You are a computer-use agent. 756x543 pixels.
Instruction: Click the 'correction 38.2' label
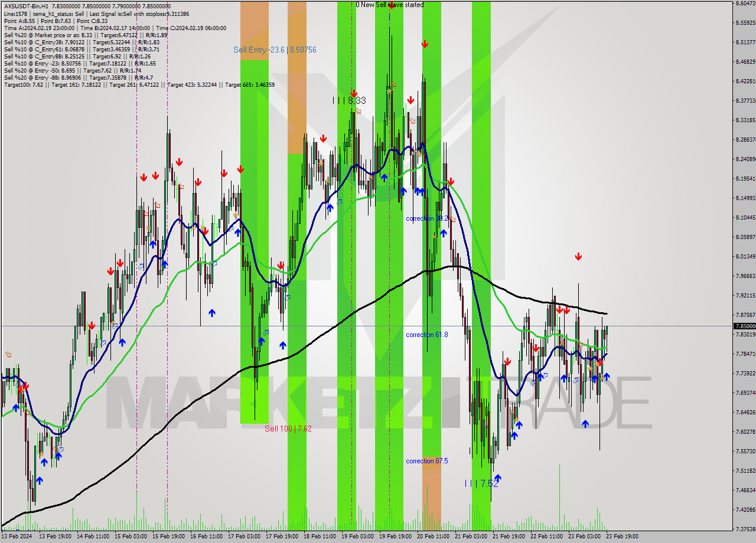pyautogui.click(x=426, y=218)
